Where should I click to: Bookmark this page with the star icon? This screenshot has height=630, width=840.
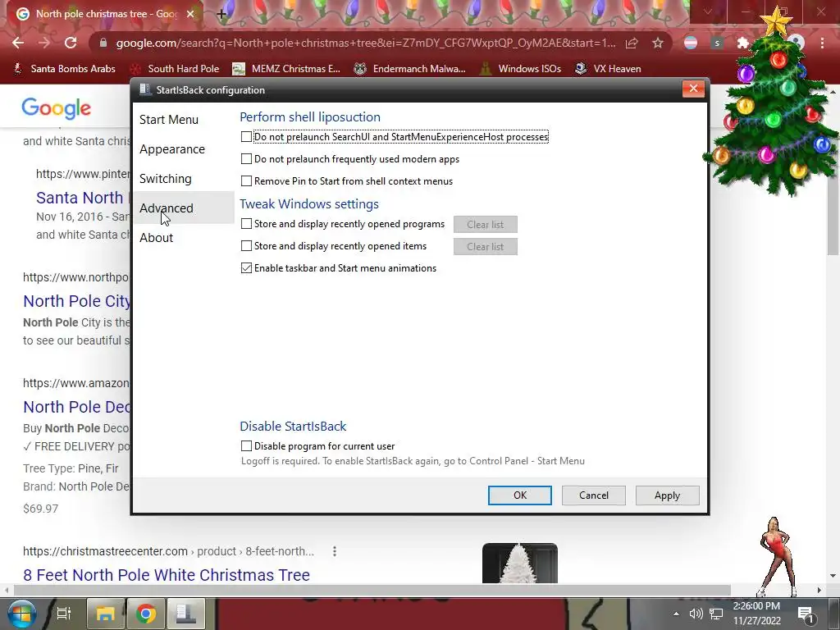pyautogui.click(x=658, y=43)
